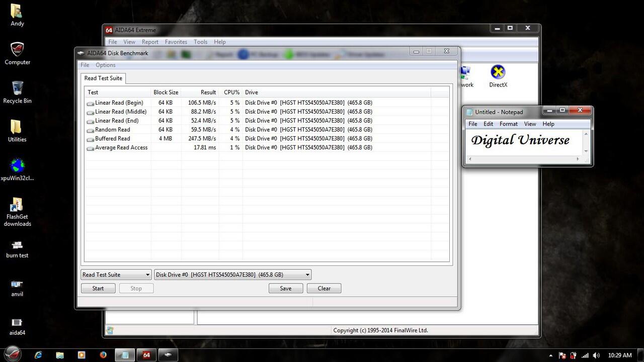Click the Start benchmark button
The image size is (644, 362).
98,288
